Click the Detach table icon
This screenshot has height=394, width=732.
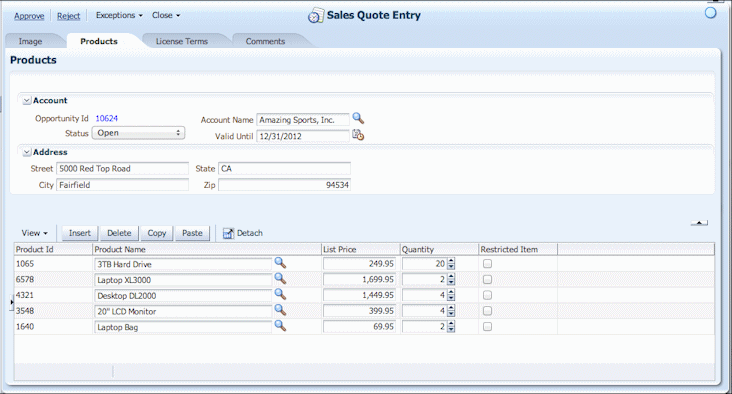(x=228, y=233)
